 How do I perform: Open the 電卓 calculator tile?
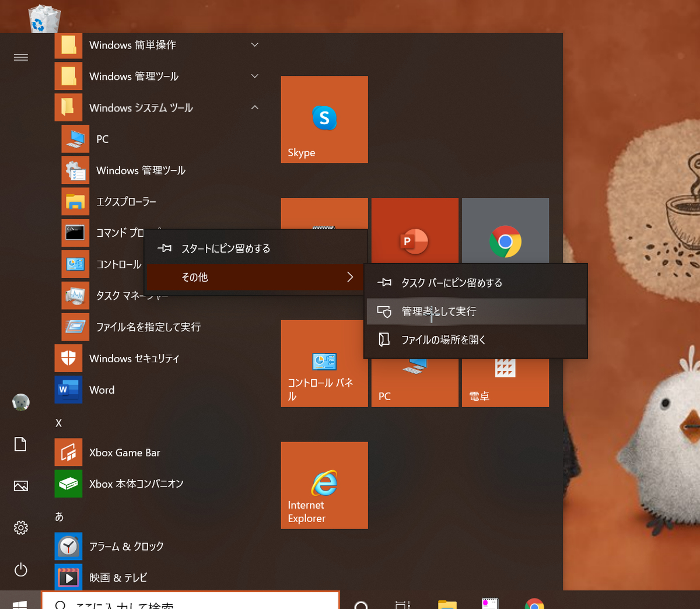(506, 383)
